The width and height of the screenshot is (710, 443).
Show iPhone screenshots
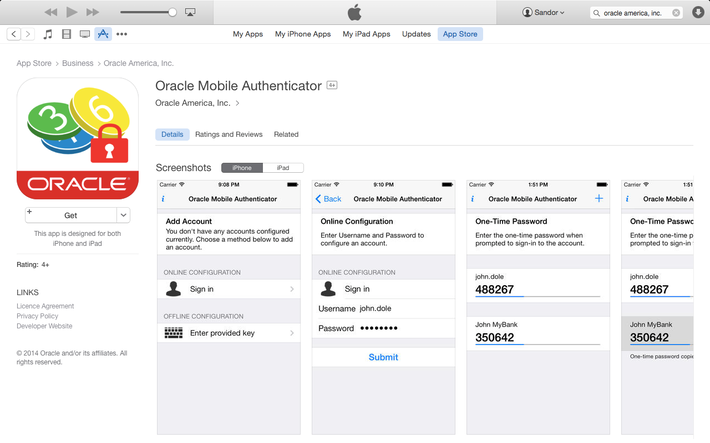tap(242, 168)
